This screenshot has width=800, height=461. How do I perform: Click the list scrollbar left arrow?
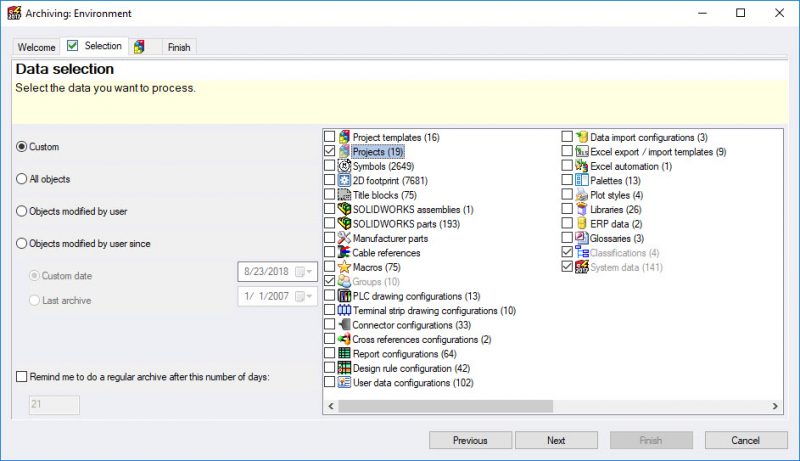tap(331, 406)
